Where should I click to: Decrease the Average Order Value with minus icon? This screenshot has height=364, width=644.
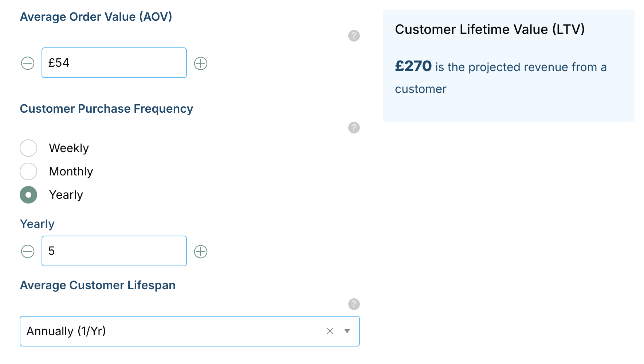28,63
